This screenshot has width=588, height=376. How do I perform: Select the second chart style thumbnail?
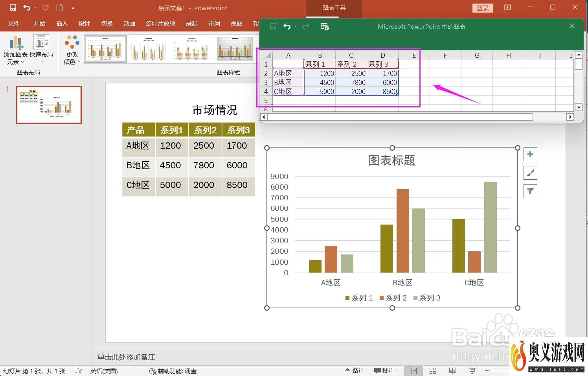[x=149, y=49]
